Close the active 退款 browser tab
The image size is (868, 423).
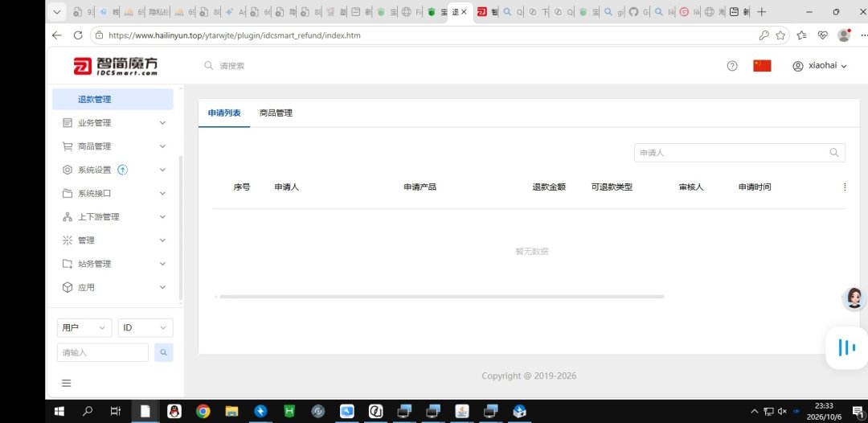(x=464, y=12)
